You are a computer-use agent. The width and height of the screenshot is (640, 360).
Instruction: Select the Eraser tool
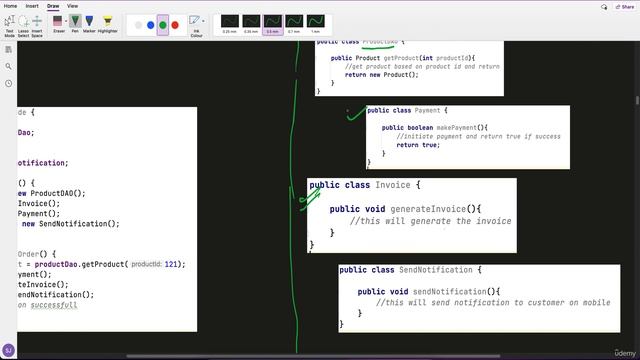[x=58, y=24]
